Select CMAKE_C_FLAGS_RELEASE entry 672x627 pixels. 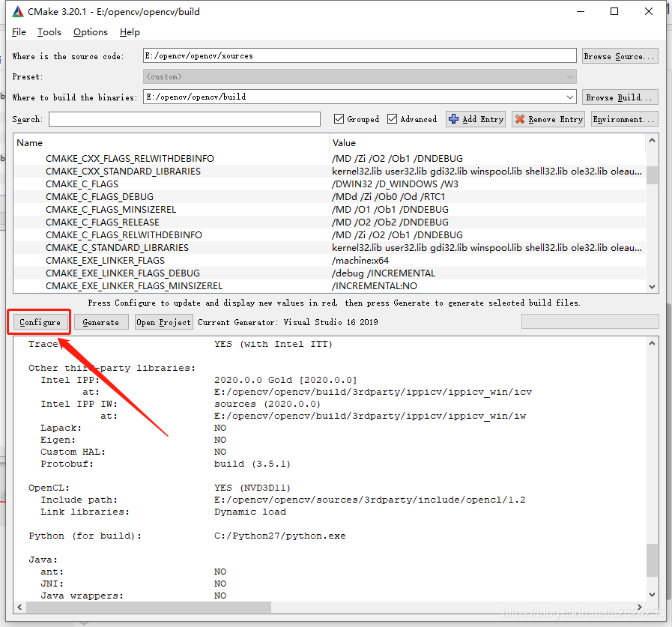[103, 222]
